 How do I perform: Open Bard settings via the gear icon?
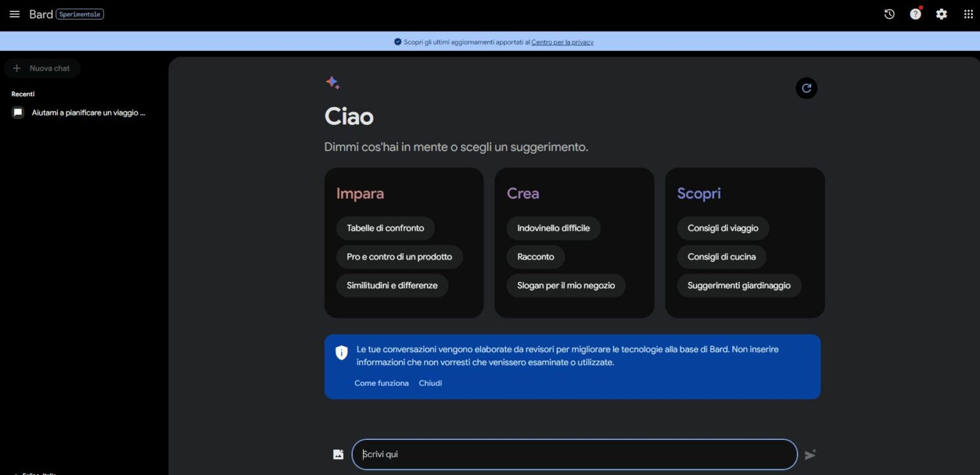941,13
